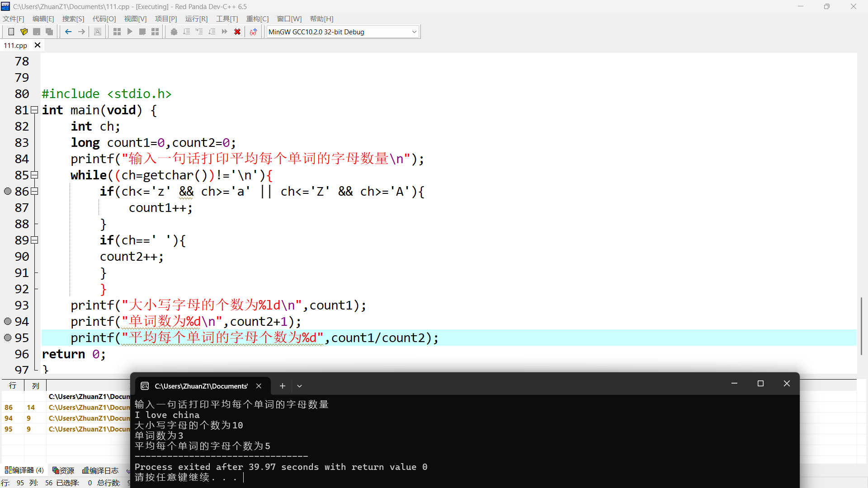
Task: Open the 编译日志 panel tab
Action: coord(100,470)
